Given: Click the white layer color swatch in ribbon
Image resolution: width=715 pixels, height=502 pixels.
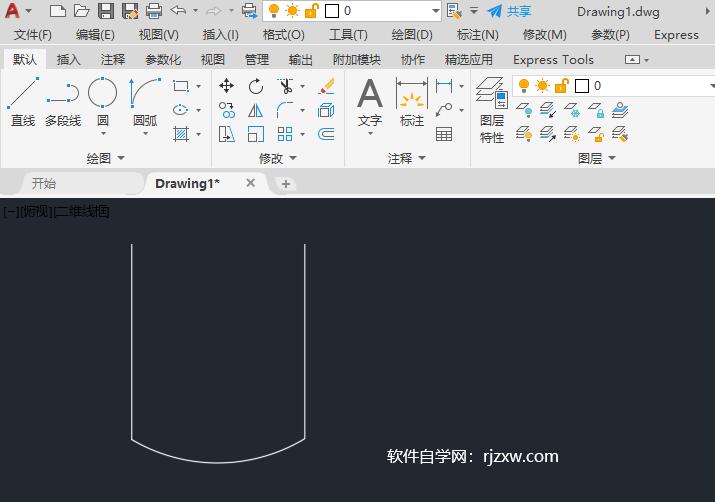Looking at the screenshot, I should [x=582, y=86].
